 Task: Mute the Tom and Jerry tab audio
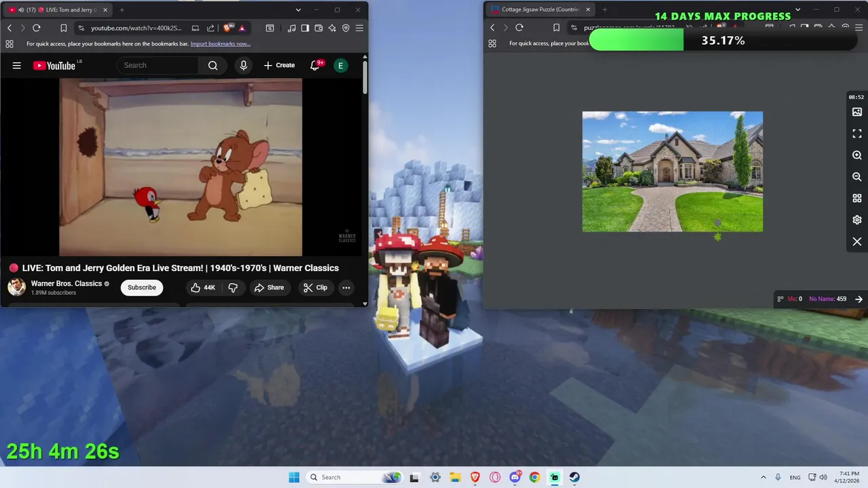click(x=21, y=9)
